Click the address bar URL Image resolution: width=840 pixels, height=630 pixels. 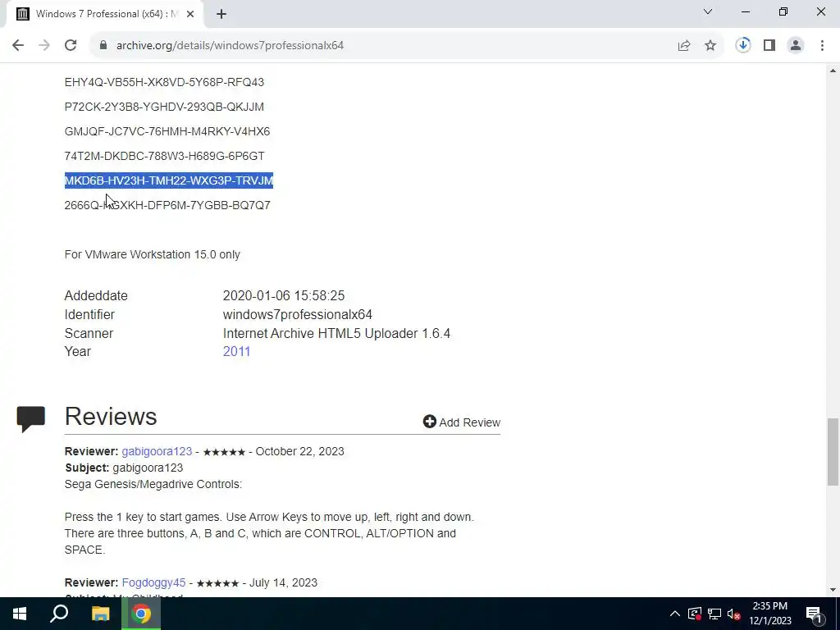(230, 46)
